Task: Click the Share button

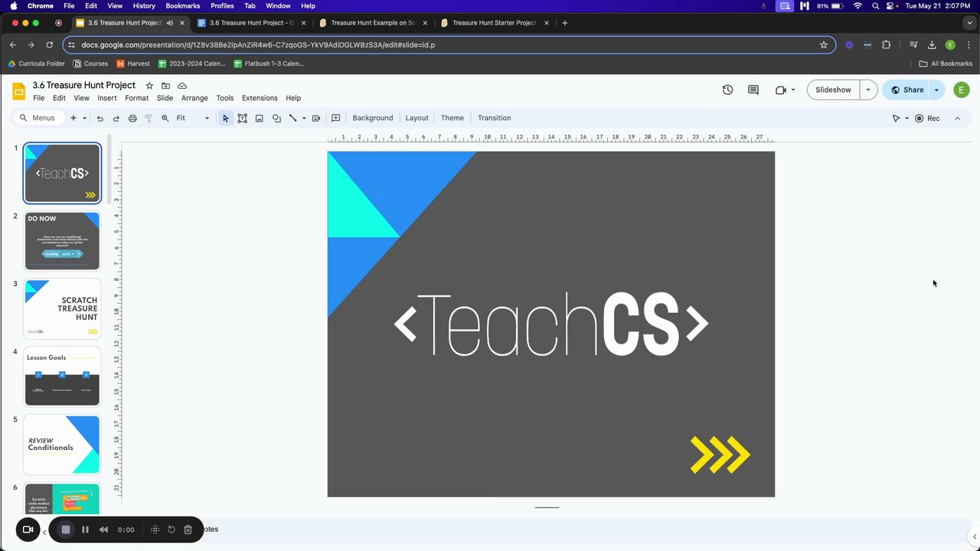Action: click(906, 90)
